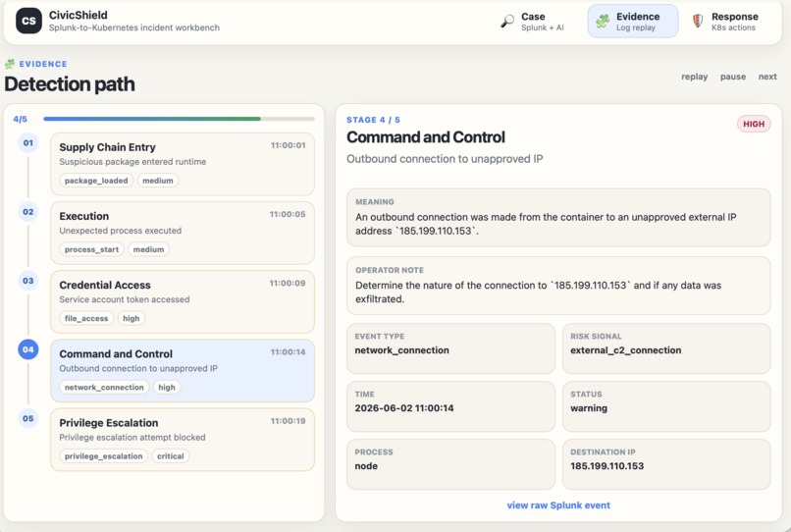The width and height of the screenshot is (791, 532).
Task: Click the MEANING description box
Action: (x=558, y=218)
